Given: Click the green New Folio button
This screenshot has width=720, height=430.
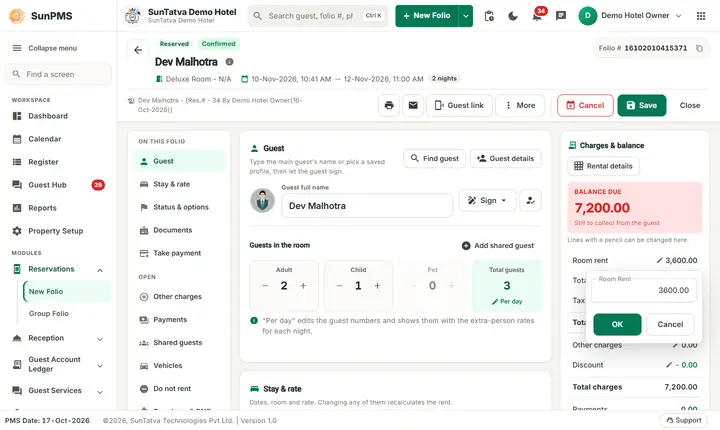Looking at the screenshot, I should click(427, 16).
